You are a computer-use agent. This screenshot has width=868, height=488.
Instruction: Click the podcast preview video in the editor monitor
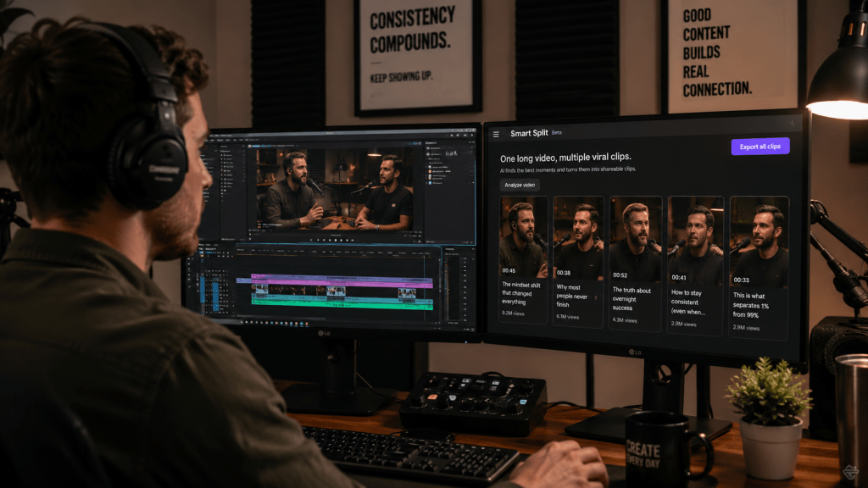click(335, 191)
